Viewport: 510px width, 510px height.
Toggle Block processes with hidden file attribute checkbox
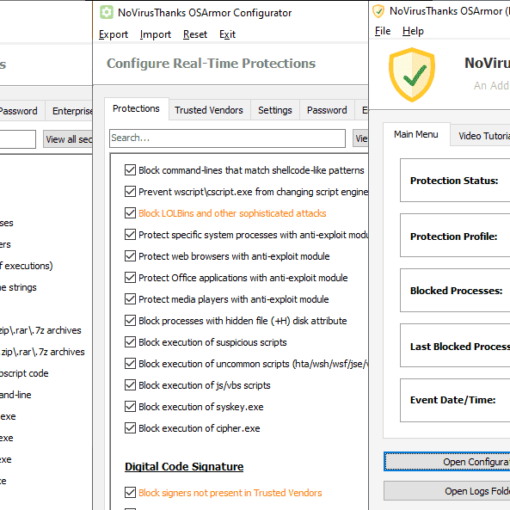click(x=130, y=321)
